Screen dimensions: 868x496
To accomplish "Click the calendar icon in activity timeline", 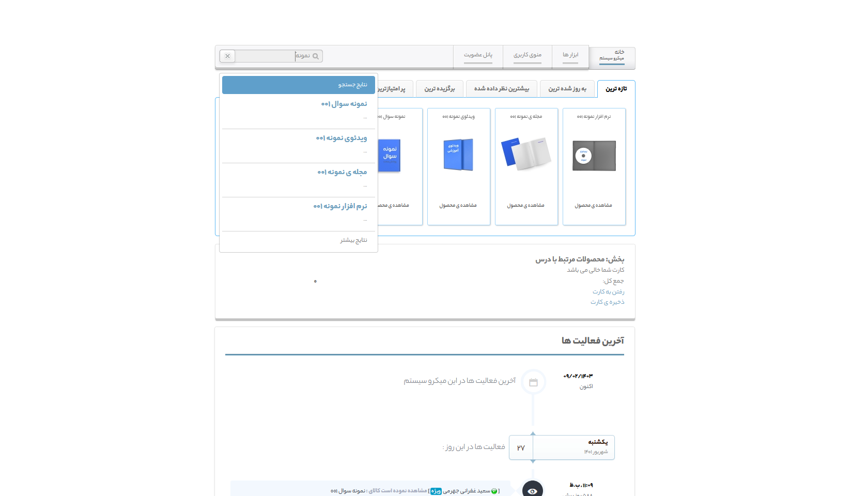I will 533,382.
